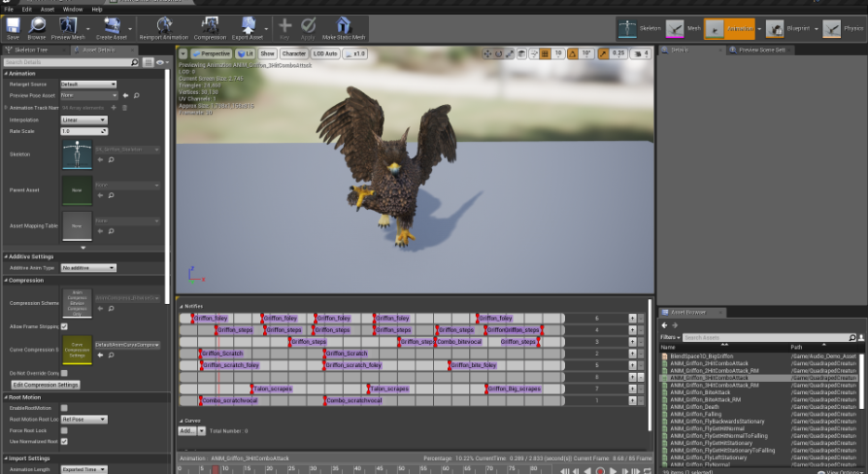Click the Key toolbar icon
The height and width of the screenshot is (474, 868).
click(284, 28)
